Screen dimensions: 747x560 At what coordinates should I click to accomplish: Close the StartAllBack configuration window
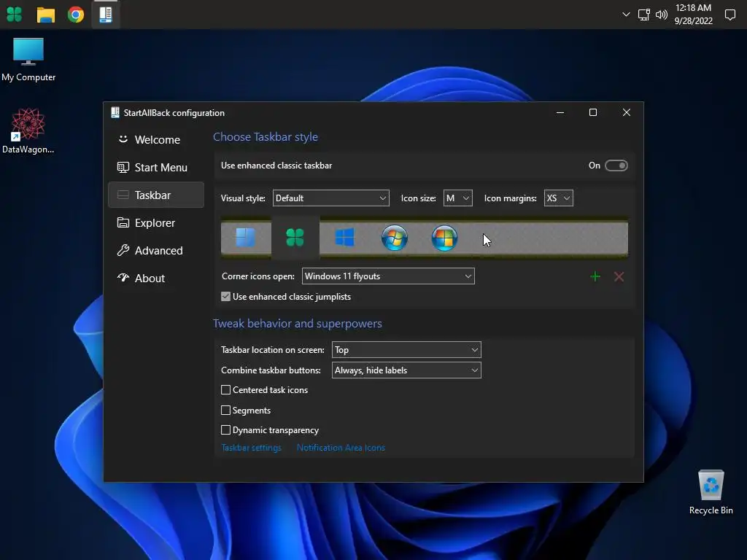point(627,112)
